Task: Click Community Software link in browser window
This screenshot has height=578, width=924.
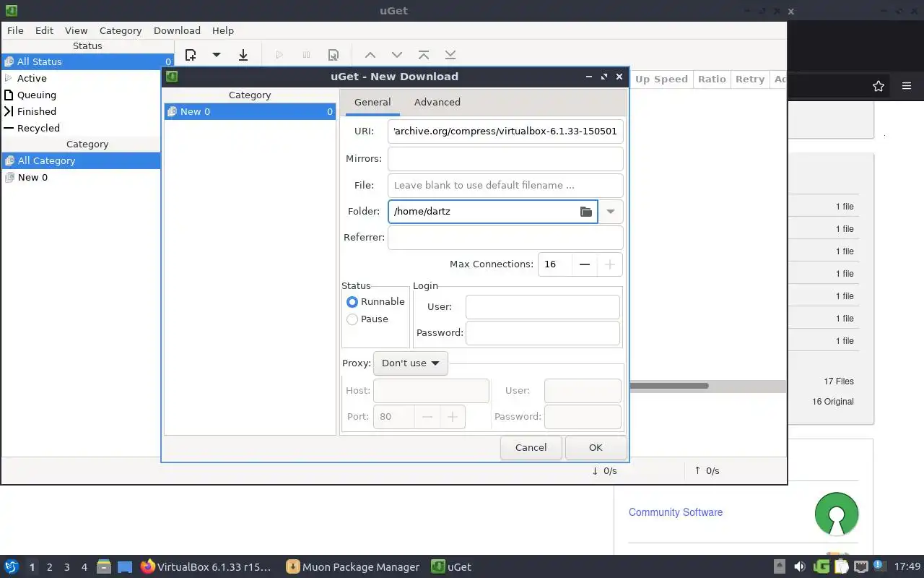Action: point(676,512)
